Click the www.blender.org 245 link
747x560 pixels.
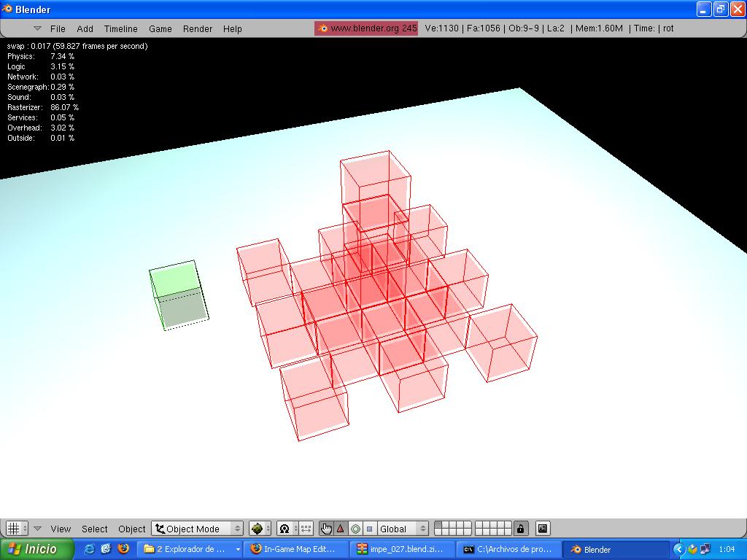pos(366,28)
